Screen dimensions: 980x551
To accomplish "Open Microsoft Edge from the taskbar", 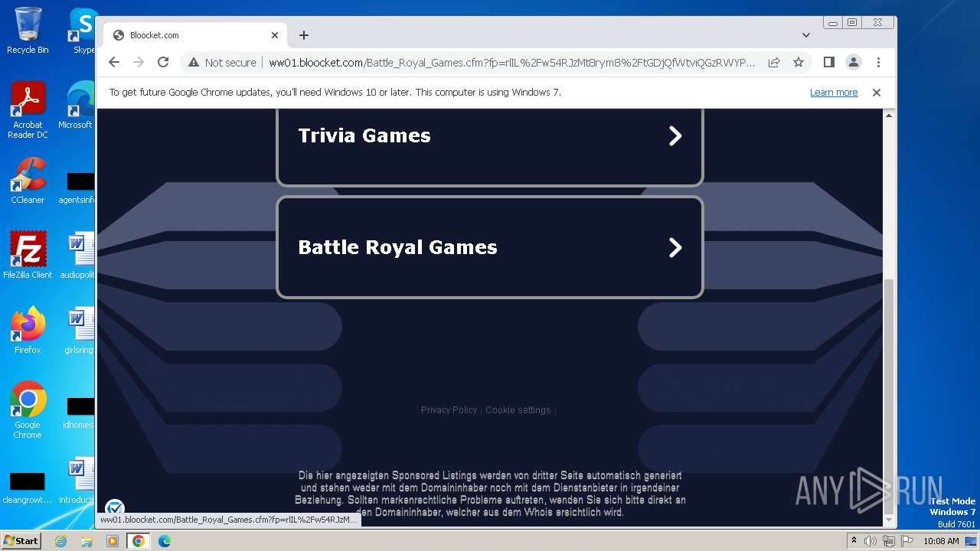I will click(165, 541).
